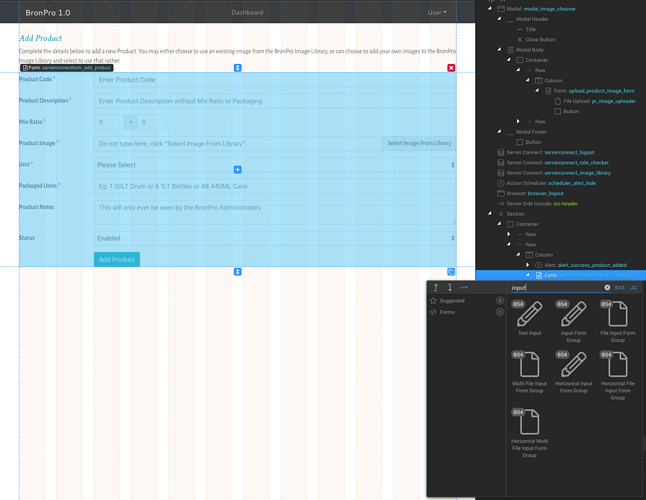
Task: Insert the File Input Form Group component
Action: click(x=618, y=322)
